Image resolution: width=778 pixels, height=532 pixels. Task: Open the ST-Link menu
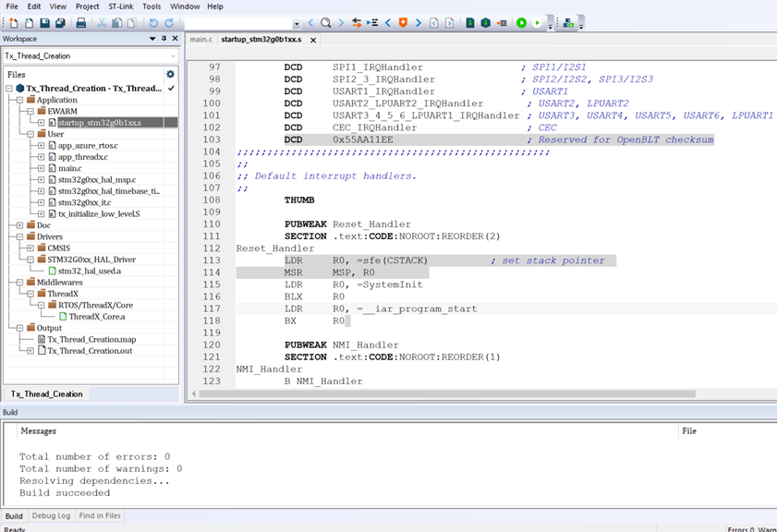(120, 6)
